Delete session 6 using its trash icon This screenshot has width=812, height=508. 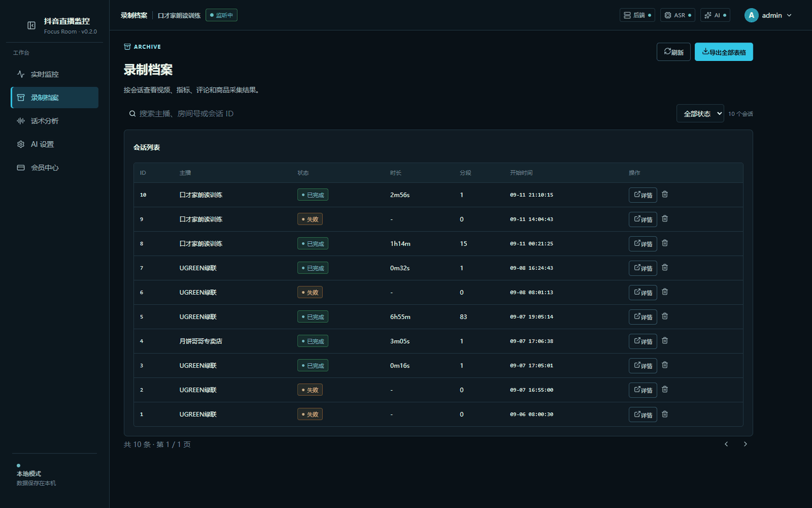point(665,292)
